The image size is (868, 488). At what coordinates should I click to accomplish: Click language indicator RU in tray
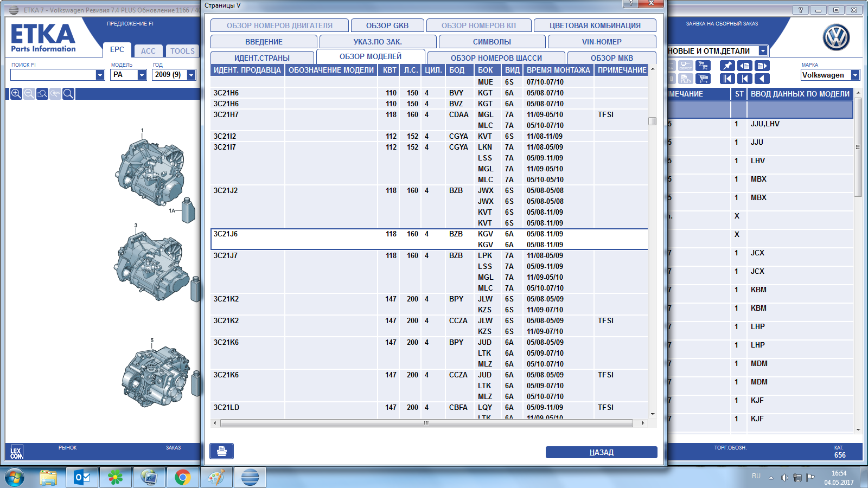756,476
